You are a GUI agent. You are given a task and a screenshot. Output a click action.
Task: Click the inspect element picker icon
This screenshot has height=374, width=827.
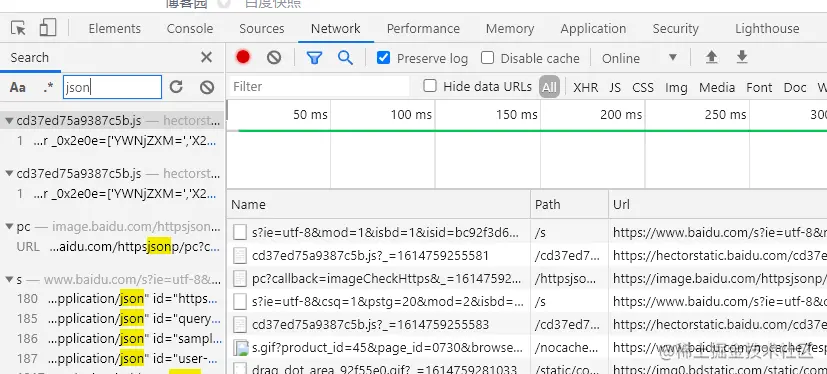pos(18,28)
